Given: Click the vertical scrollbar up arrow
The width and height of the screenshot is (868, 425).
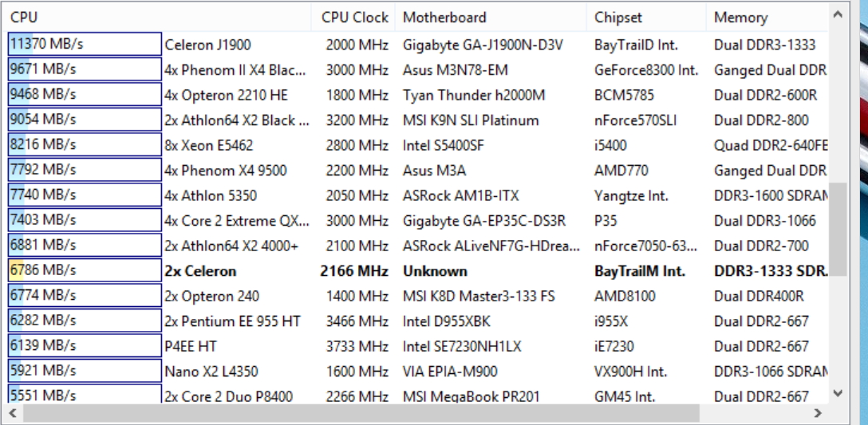Looking at the screenshot, I should [838, 15].
